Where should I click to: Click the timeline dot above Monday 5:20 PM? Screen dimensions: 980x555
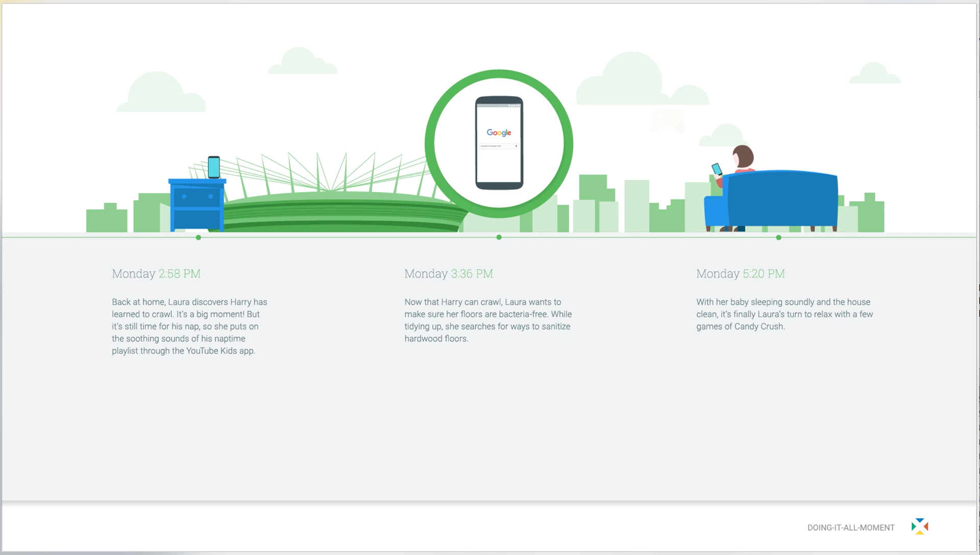click(x=778, y=237)
